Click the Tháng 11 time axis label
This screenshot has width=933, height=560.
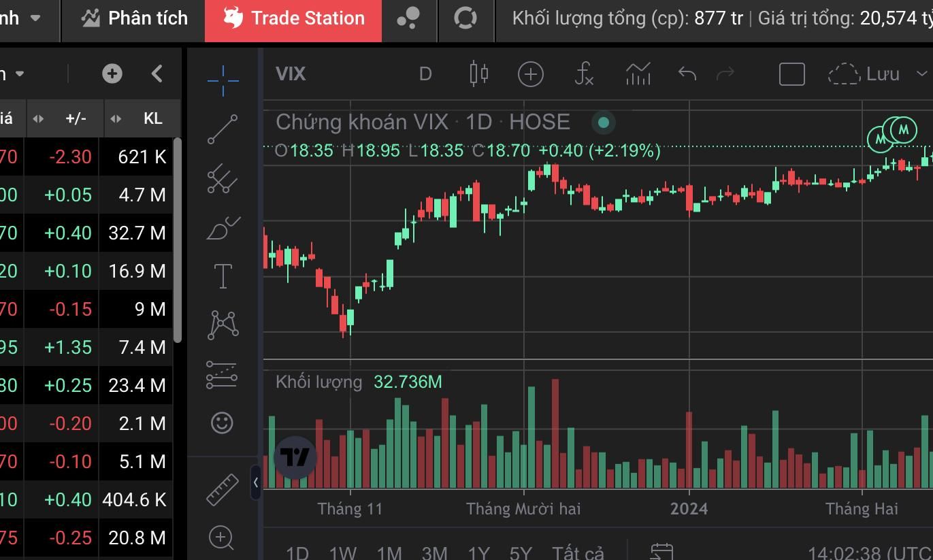(350, 509)
